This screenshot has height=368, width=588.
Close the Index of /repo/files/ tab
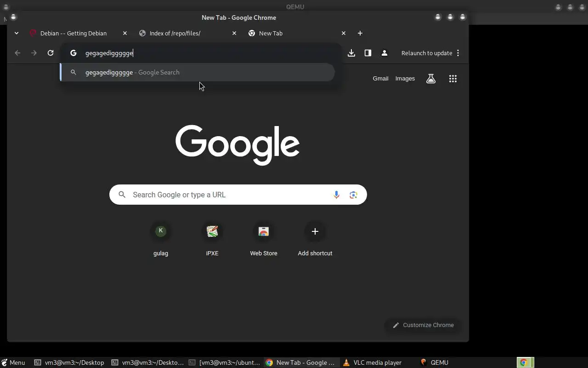(x=234, y=33)
